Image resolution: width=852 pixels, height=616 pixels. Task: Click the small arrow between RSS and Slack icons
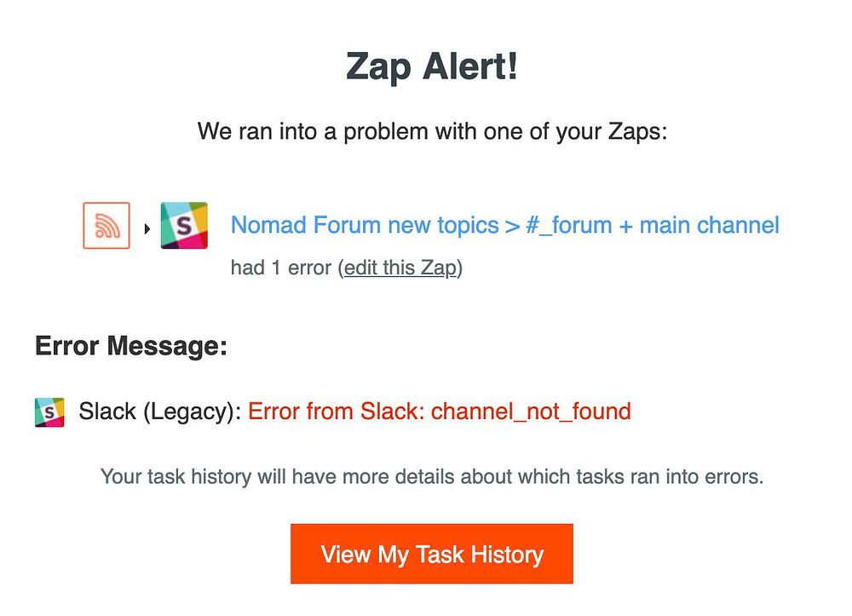(x=147, y=228)
